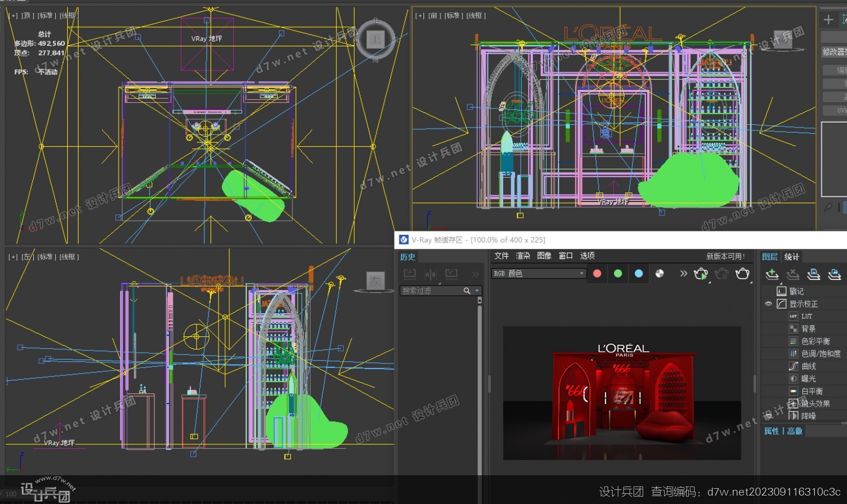Click the 属性 link in layers panel
Image resolution: width=847 pixels, height=504 pixels.
click(771, 431)
